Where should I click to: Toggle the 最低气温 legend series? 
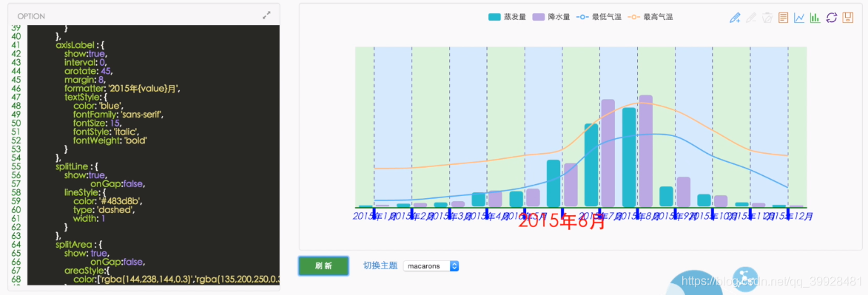coord(599,17)
